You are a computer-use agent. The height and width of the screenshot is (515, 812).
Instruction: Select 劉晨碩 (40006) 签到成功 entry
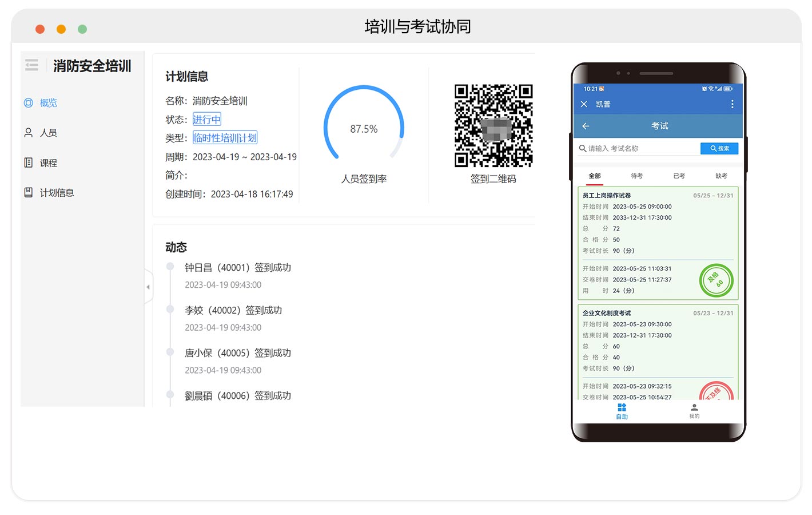coord(238,396)
